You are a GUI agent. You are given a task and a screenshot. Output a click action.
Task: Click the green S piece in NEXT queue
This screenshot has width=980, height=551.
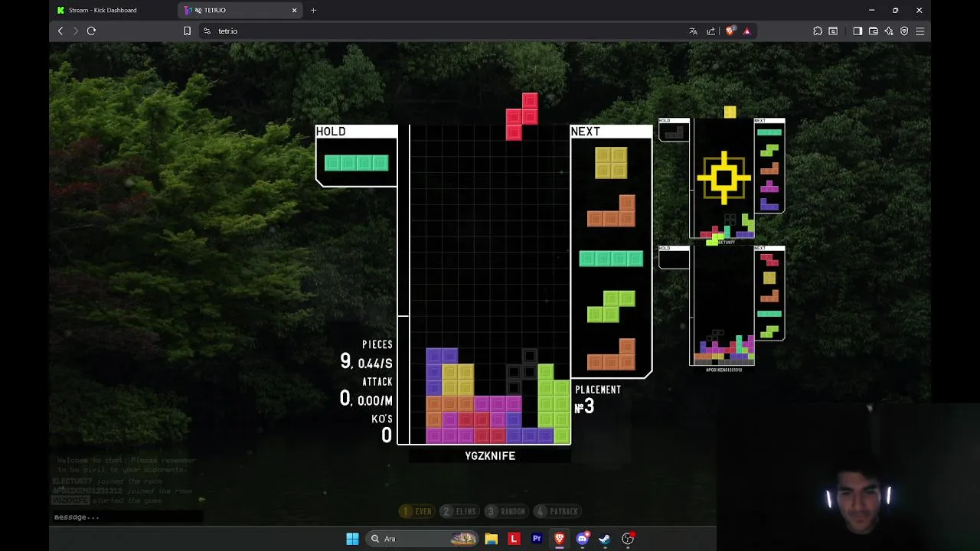(611, 306)
